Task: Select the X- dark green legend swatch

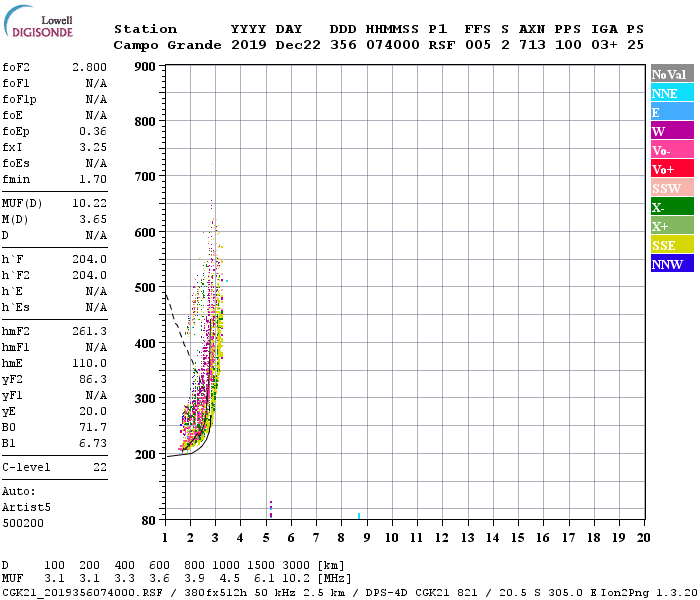Action: [x=672, y=207]
